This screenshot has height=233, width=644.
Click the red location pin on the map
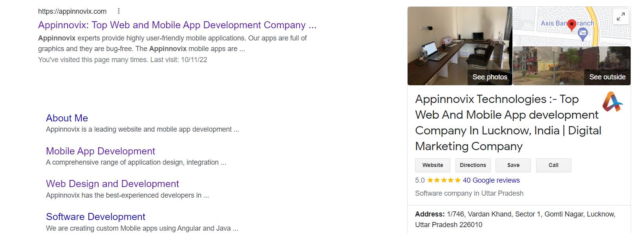click(572, 25)
